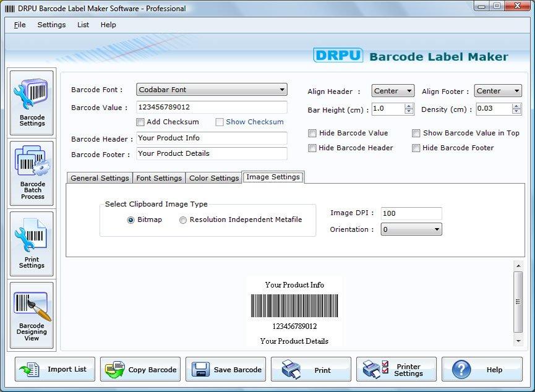
Task: Open the Align Header dropdown
Action: [409, 91]
